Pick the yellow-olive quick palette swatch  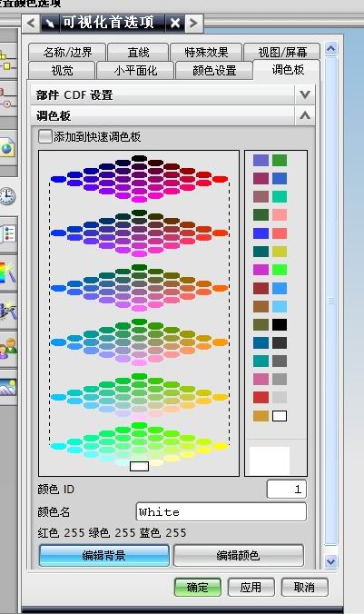tap(280, 252)
